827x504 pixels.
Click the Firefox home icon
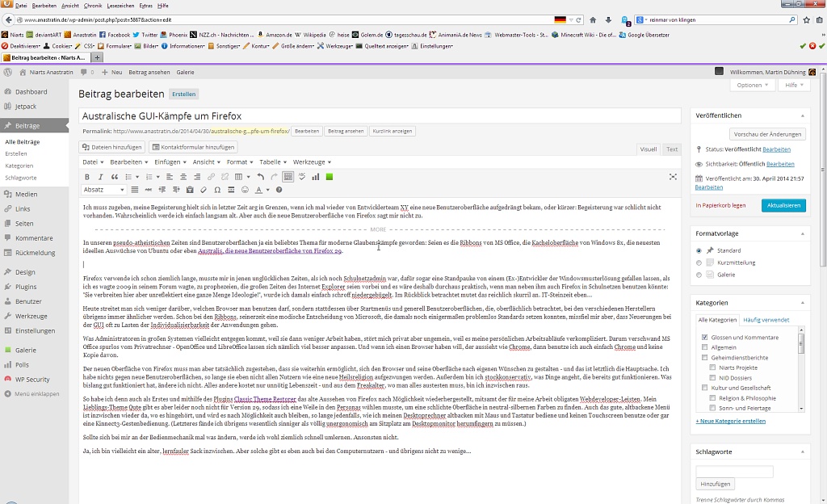click(x=593, y=20)
